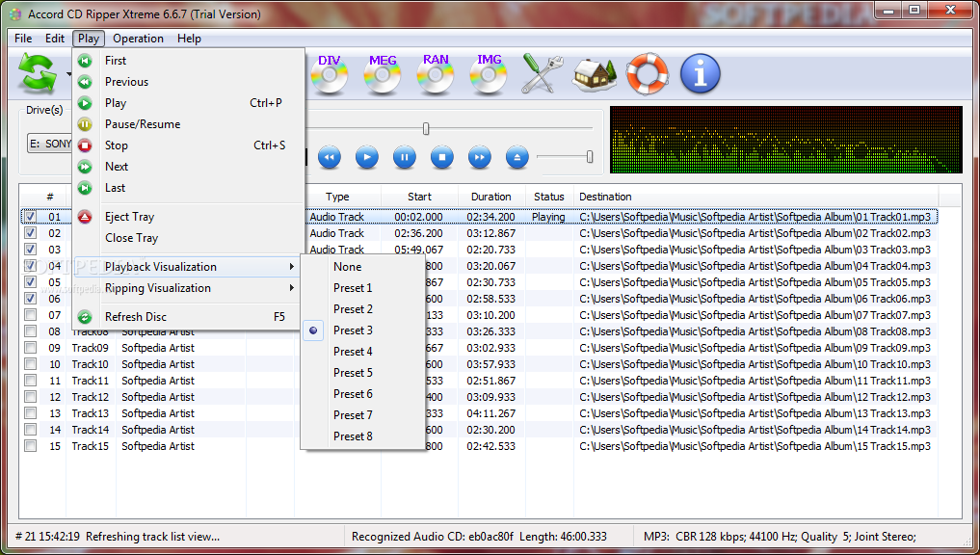Select Preset 2 visualization

362,309
